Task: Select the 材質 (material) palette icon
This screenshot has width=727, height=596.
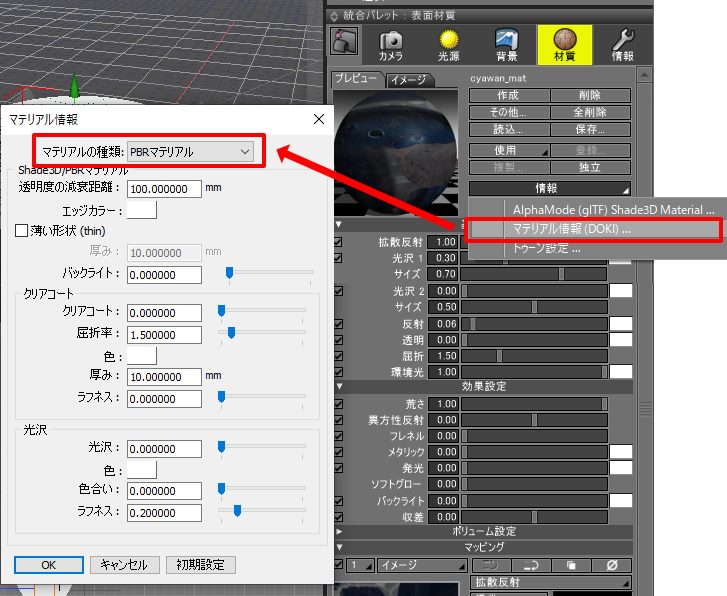Action: point(564,45)
